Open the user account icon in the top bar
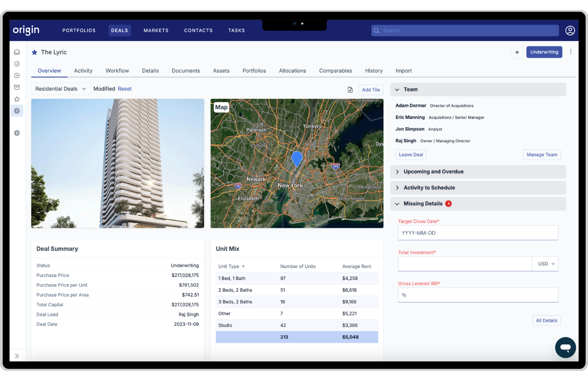The height and width of the screenshot is (381, 588). pos(570,30)
